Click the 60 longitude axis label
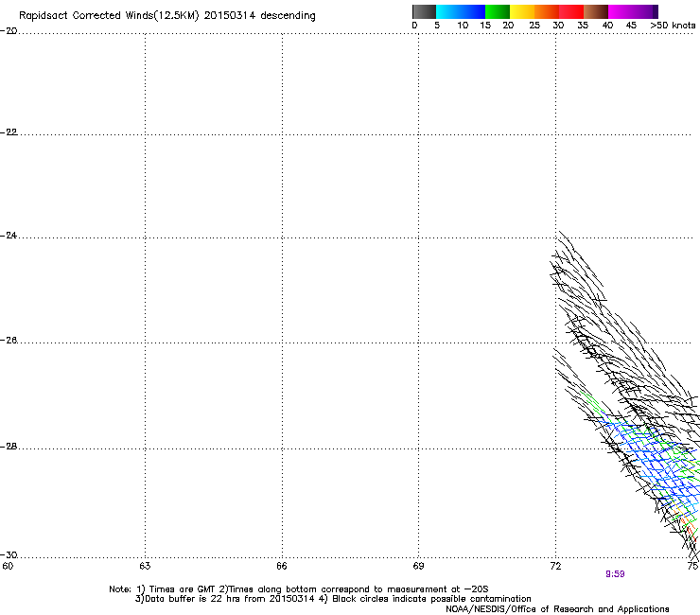 point(8,567)
